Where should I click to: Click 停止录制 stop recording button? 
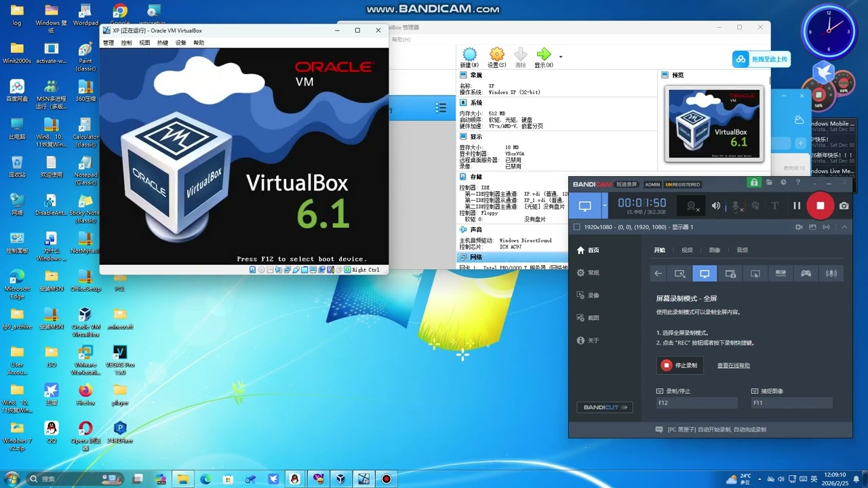680,365
